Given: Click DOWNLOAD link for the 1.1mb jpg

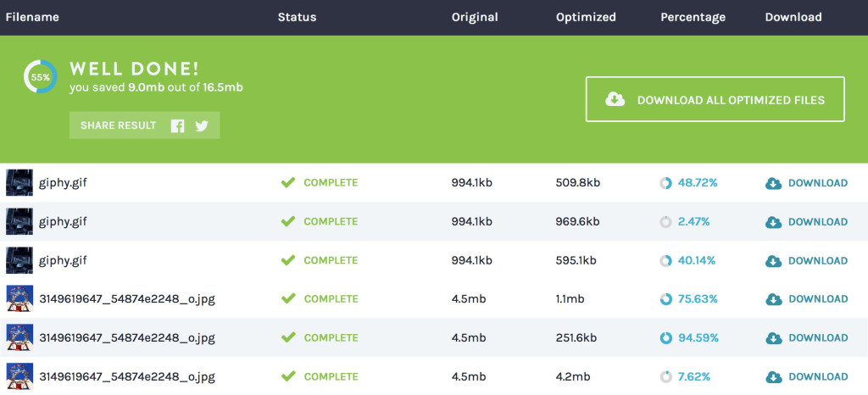Looking at the screenshot, I should 818,299.
